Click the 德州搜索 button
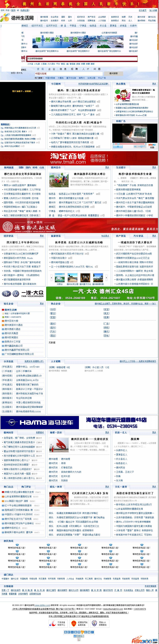 pos(113,74)
